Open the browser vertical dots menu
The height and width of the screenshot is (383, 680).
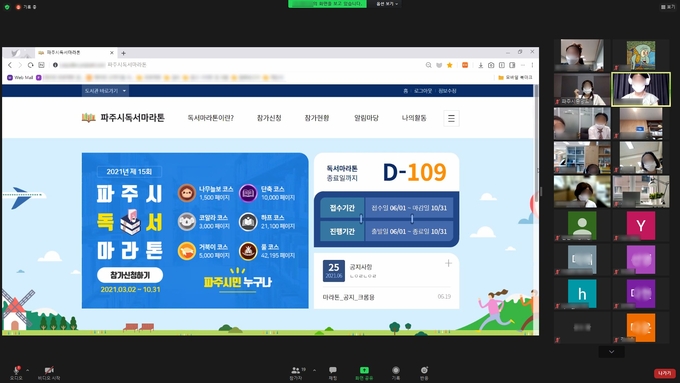[532, 65]
